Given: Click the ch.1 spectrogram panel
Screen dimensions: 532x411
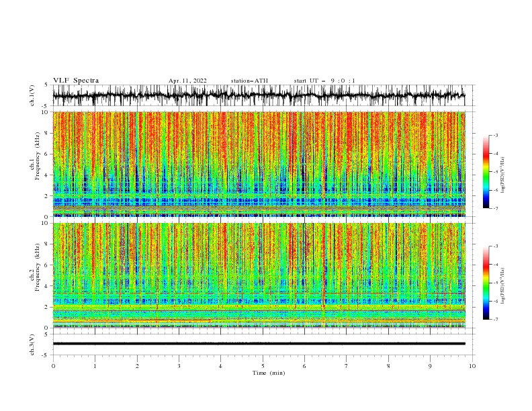Looking at the screenshot, I should tap(259, 164).
